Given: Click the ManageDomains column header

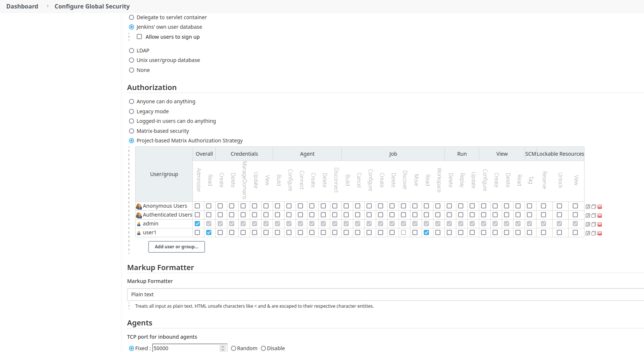Looking at the screenshot, I should point(244,180).
